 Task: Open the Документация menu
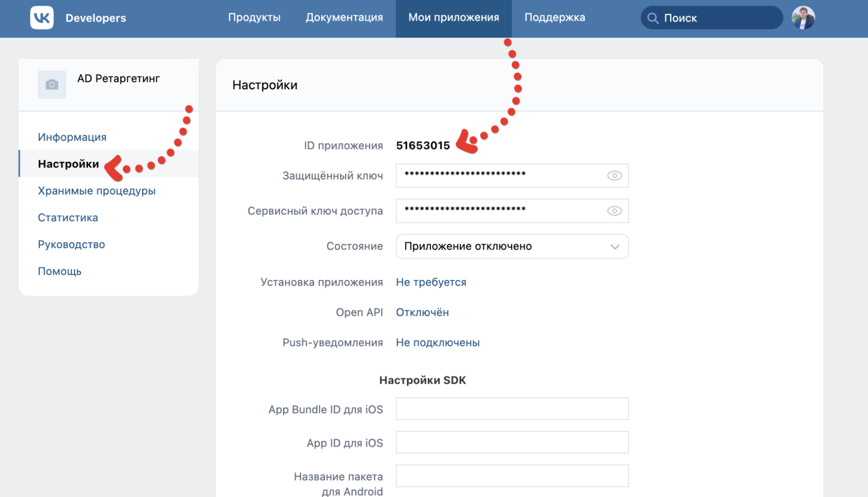344,18
